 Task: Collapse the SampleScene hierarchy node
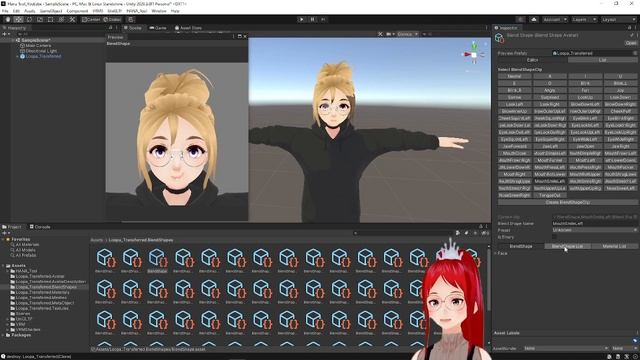[13, 40]
